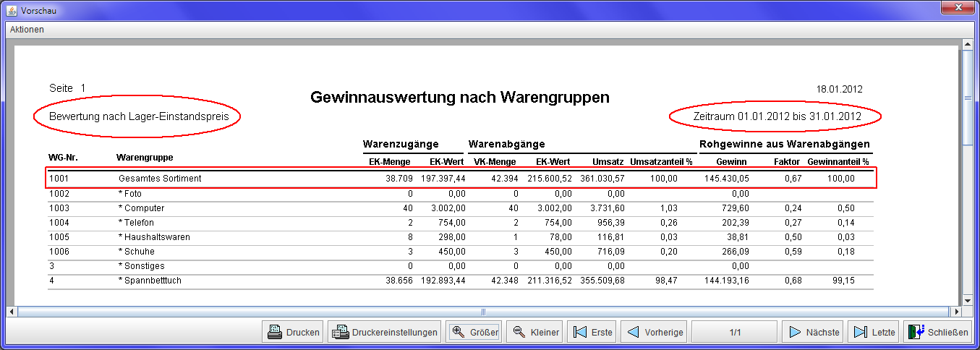Open Druckereinstellungen printer settings icon
980x350 pixels.
[x=341, y=333]
